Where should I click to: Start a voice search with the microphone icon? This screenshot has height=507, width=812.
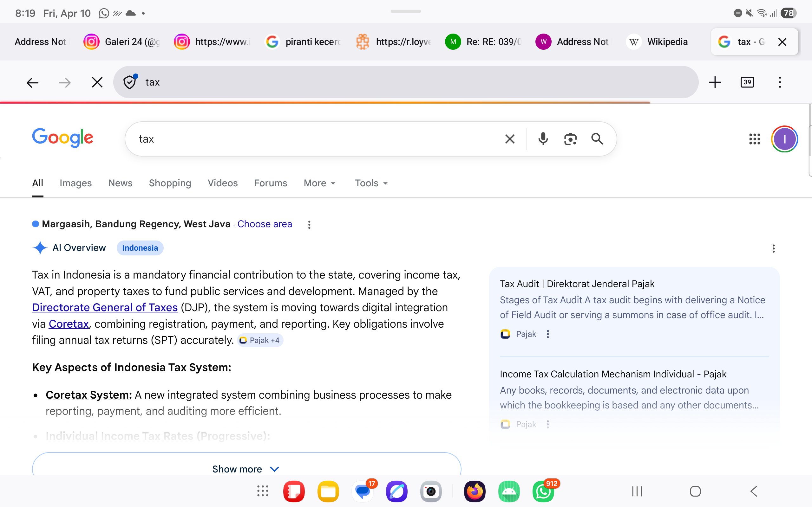[x=543, y=138]
